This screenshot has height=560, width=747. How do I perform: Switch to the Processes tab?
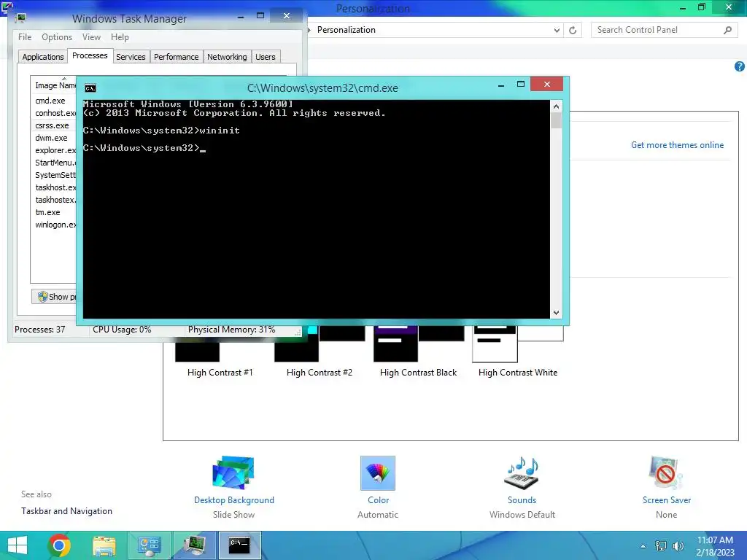(x=90, y=55)
